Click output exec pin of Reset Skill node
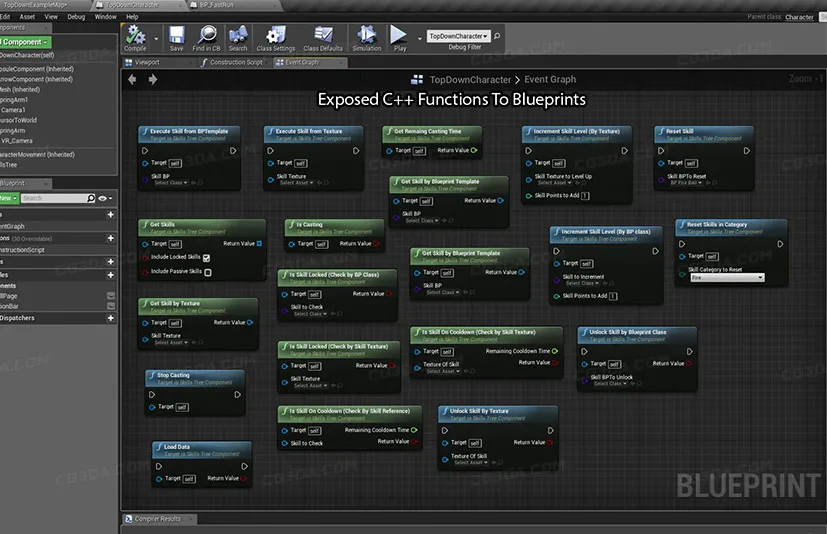 point(746,150)
